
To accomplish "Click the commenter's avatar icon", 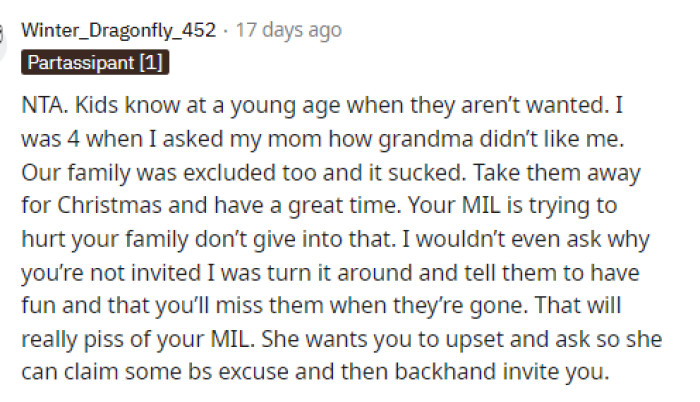I will click(x=9, y=28).
